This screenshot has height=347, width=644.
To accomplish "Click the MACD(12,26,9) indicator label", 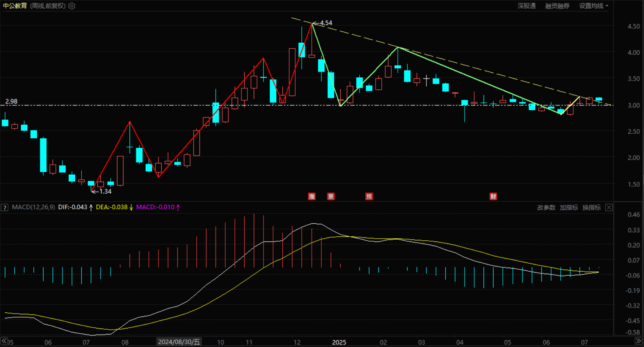I will point(33,207).
